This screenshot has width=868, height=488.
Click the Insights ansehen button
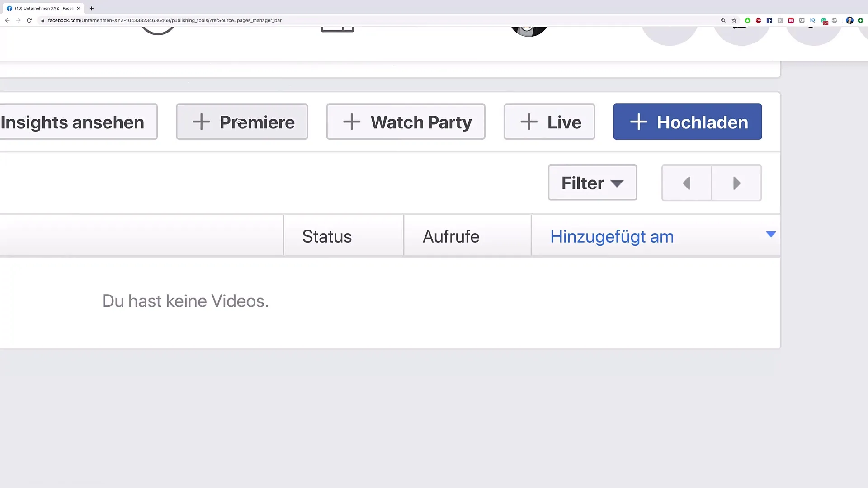78,122
